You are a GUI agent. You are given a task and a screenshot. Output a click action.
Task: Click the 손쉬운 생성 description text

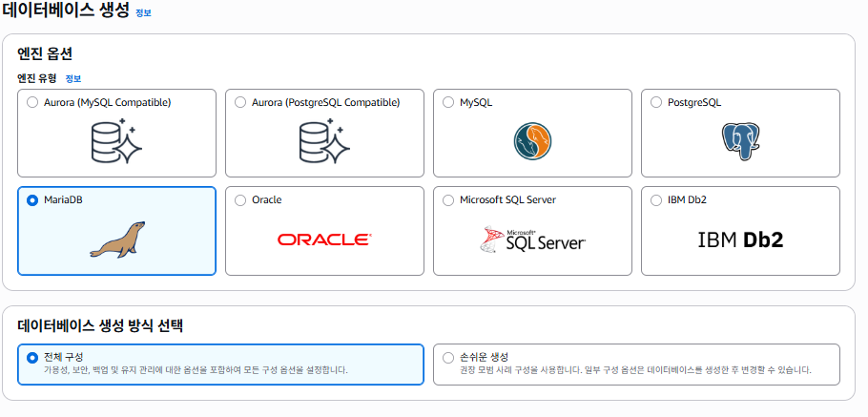[x=635, y=369]
